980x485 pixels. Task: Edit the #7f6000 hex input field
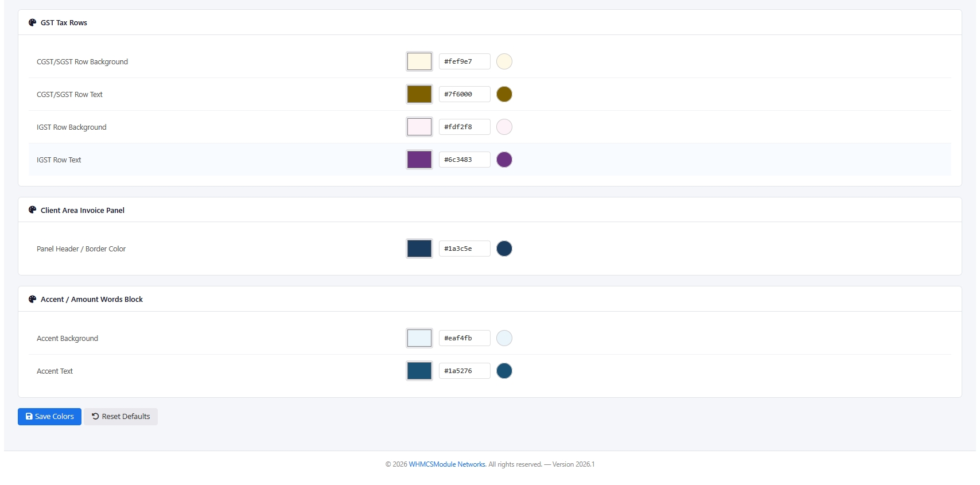pyautogui.click(x=465, y=94)
